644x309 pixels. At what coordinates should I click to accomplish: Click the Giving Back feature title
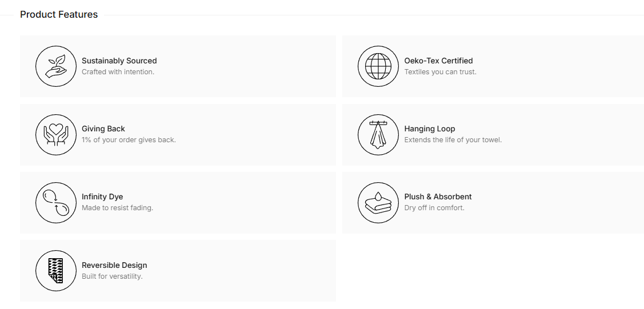[x=103, y=129]
